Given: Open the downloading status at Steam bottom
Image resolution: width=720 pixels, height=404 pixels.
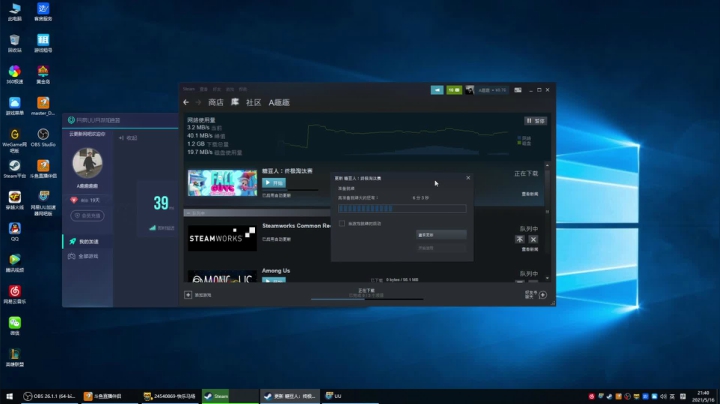Looking at the screenshot, I should [x=366, y=293].
